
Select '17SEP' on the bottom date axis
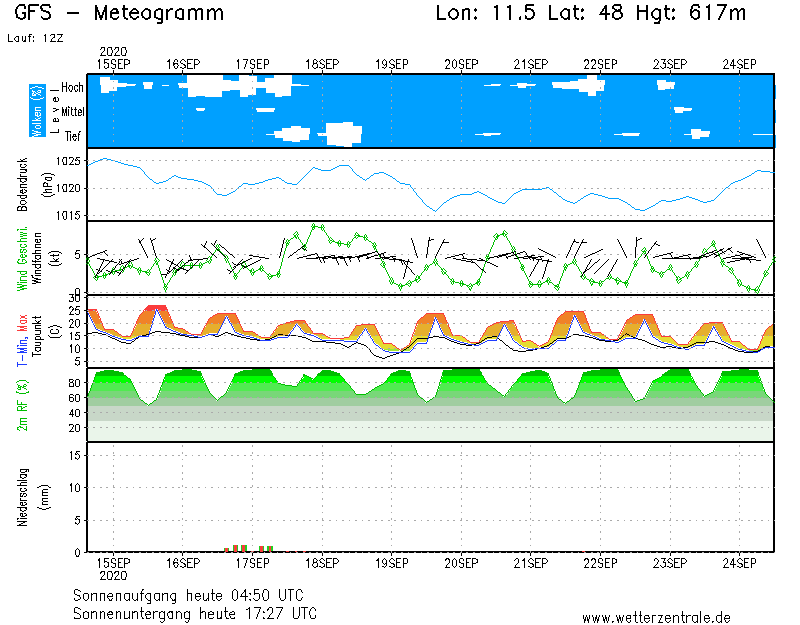[x=253, y=563]
